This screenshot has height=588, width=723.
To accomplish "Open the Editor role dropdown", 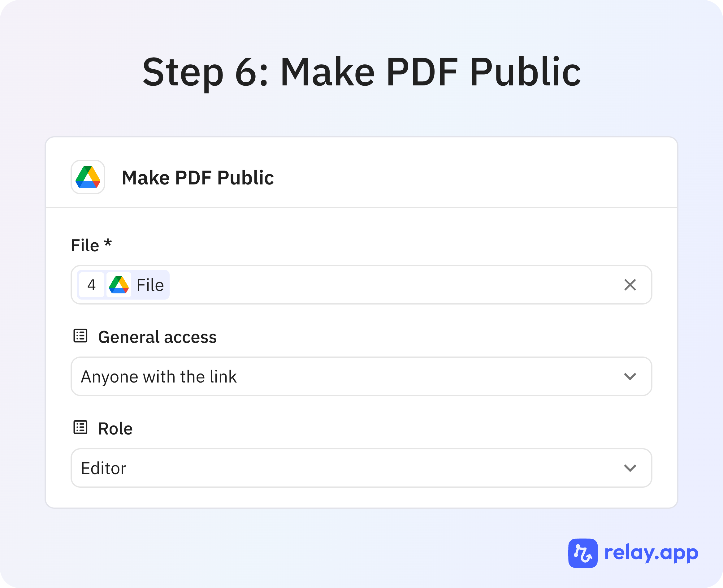I will coord(361,468).
